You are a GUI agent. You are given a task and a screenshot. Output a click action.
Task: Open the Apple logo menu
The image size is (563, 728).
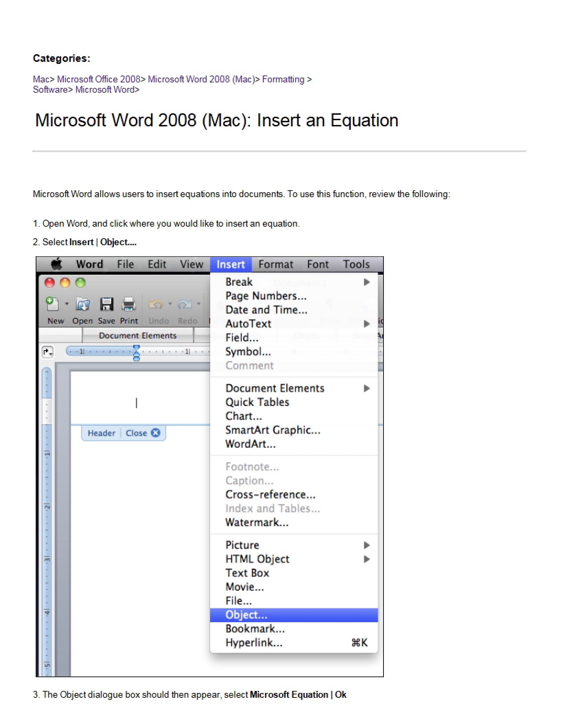click(57, 264)
